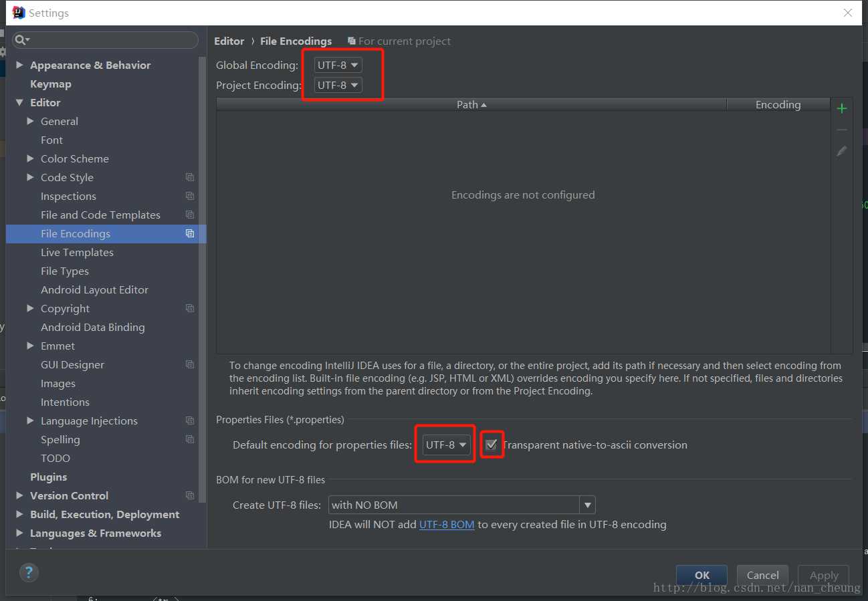Click project-level icon beside File Encodings
868x601 pixels.
pos(190,233)
